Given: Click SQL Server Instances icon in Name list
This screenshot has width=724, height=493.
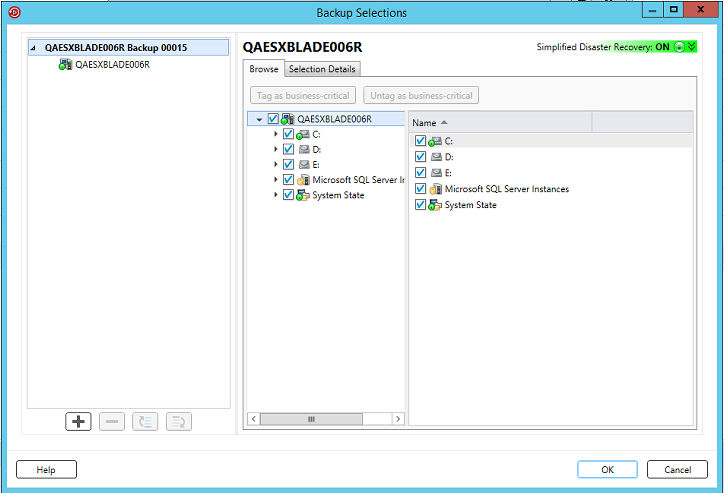Looking at the screenshot, I should tap(435, 189).
